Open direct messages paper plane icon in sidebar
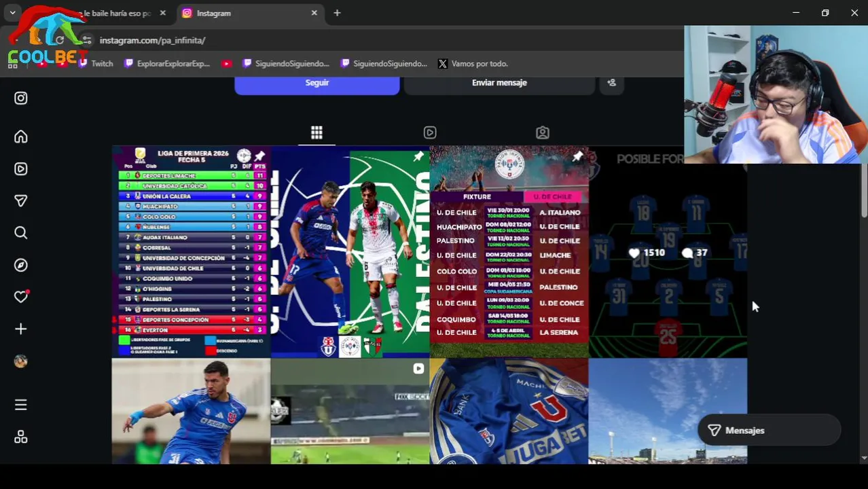This screenshot has width=868, height=489. [21, 200]
